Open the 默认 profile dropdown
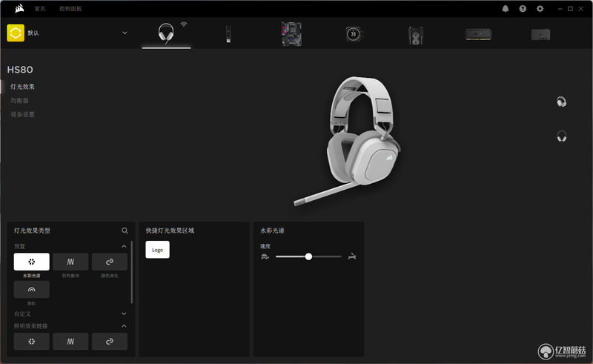The width and height of the screenshot is (593, 364). [x=125, y=33]
